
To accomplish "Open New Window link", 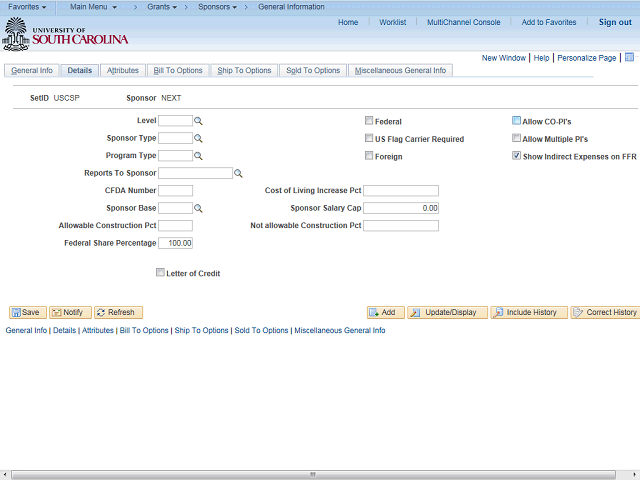I will point(503,58).
